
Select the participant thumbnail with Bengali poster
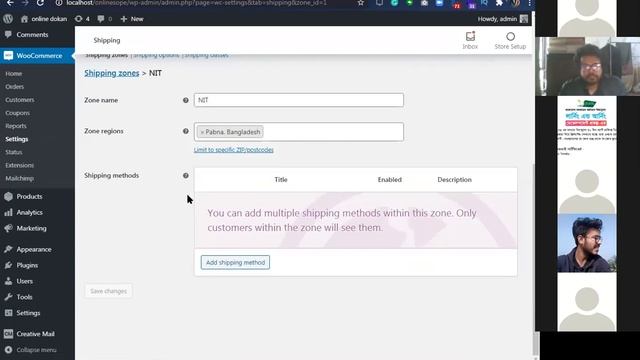click(x=587, y=125)
